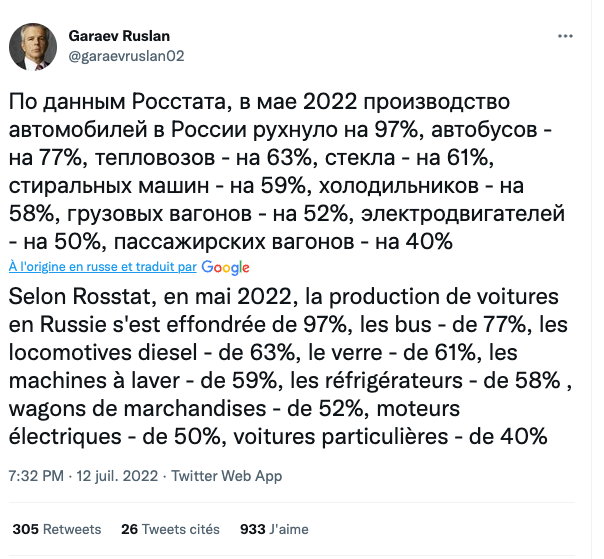This screenshot has width=604, height=559.
Task: Click the Google logo in the translation credit
Action: (225, 267)
